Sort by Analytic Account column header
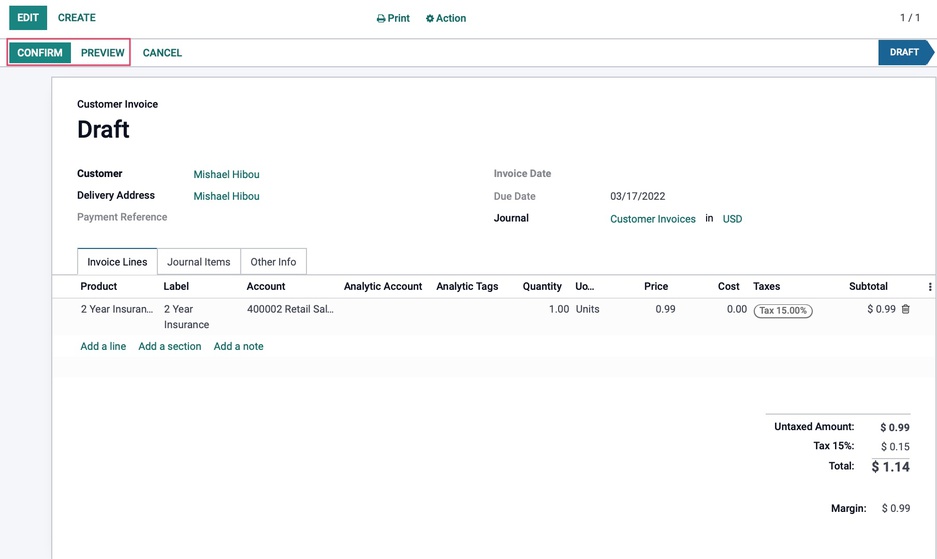This screenshot has height=559, width=937. click(383, 286)
